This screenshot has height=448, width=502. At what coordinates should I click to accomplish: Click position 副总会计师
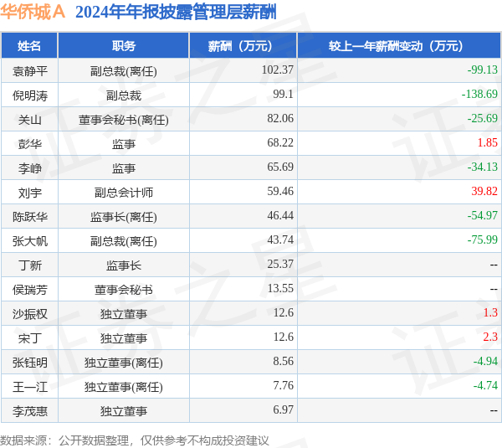[x=124, y=193]
